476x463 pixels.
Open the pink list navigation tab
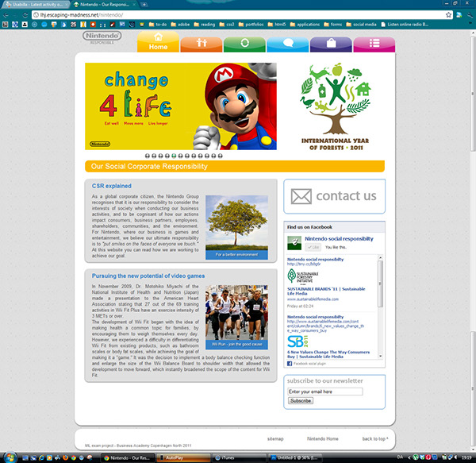pos(374,44)
